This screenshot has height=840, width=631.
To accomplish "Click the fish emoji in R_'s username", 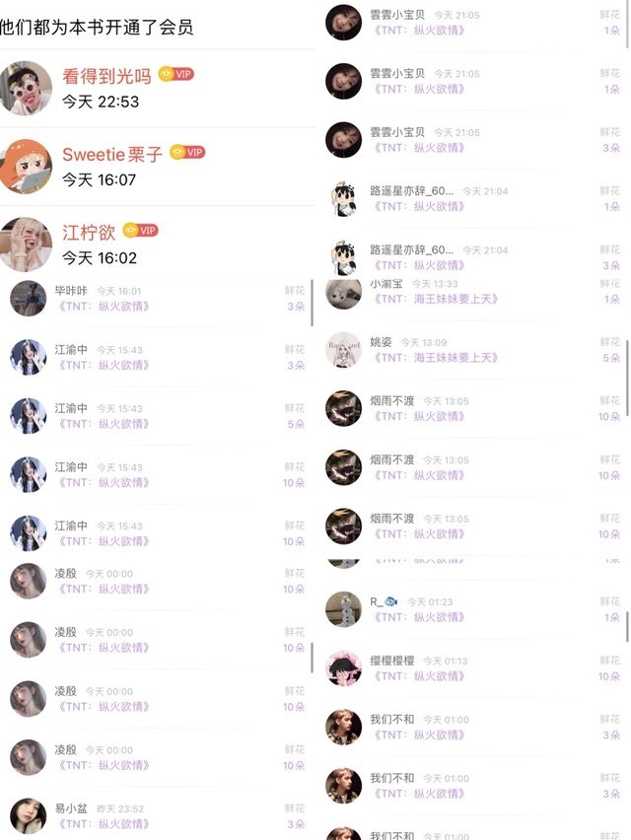I will pos(391,601).
